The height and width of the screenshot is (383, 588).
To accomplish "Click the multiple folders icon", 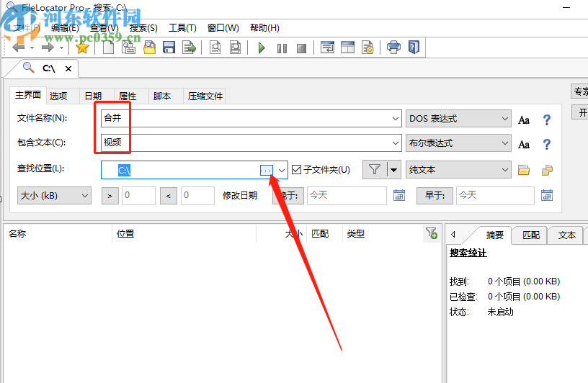I will pos(547,170).
